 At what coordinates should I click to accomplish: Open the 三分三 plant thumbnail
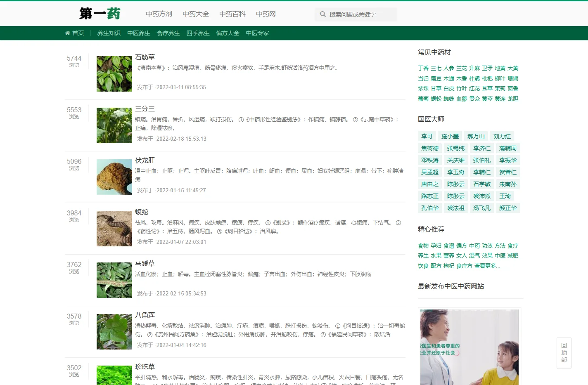114,125
